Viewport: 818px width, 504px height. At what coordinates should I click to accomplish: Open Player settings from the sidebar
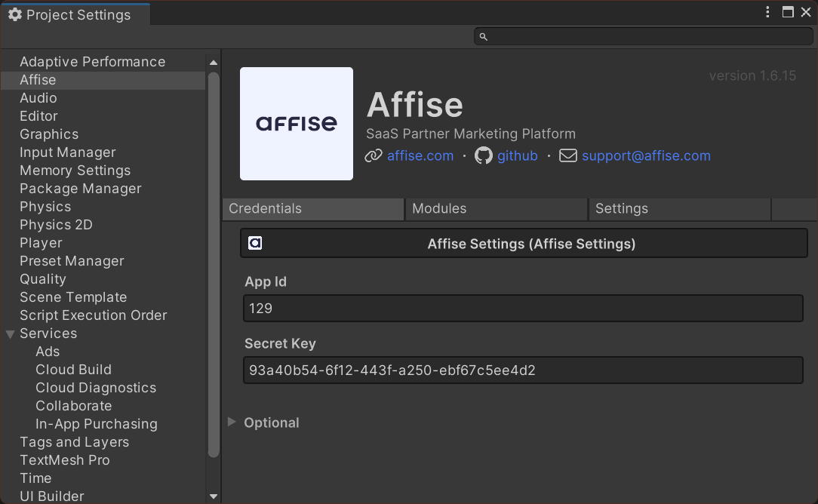41,242
